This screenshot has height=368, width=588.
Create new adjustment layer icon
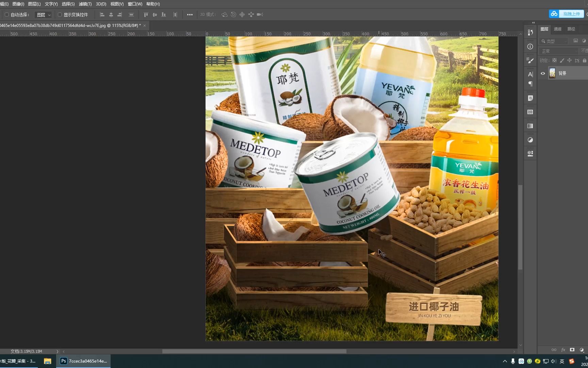582,350
